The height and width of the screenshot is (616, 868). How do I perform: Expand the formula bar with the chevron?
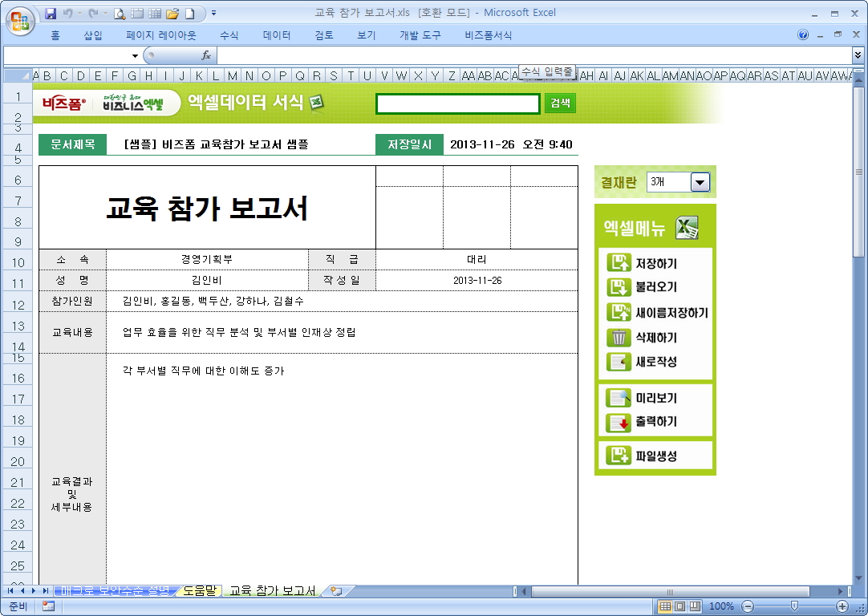coord(858,55)
